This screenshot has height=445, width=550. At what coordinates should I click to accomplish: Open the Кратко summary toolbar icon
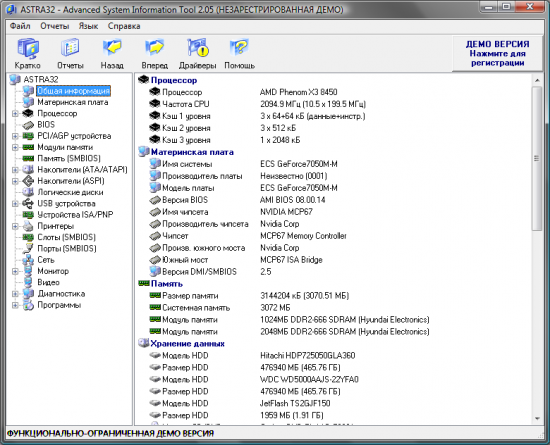pos(28,48)
